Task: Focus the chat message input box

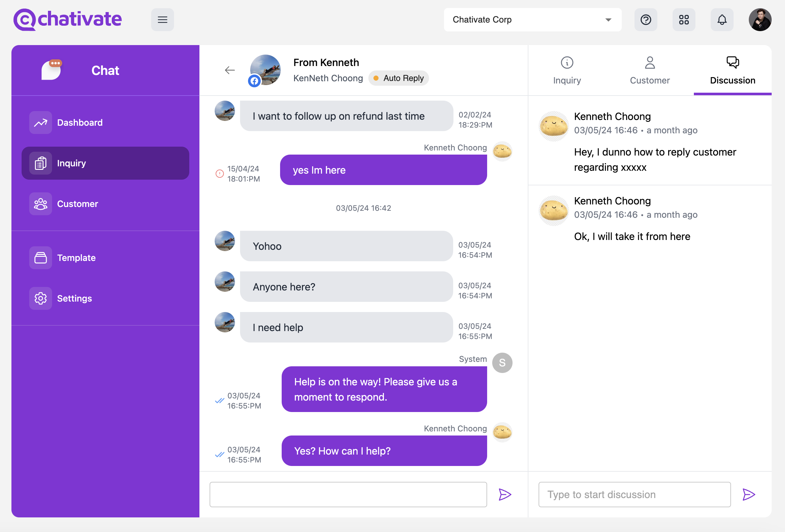Action: point(348,495)
